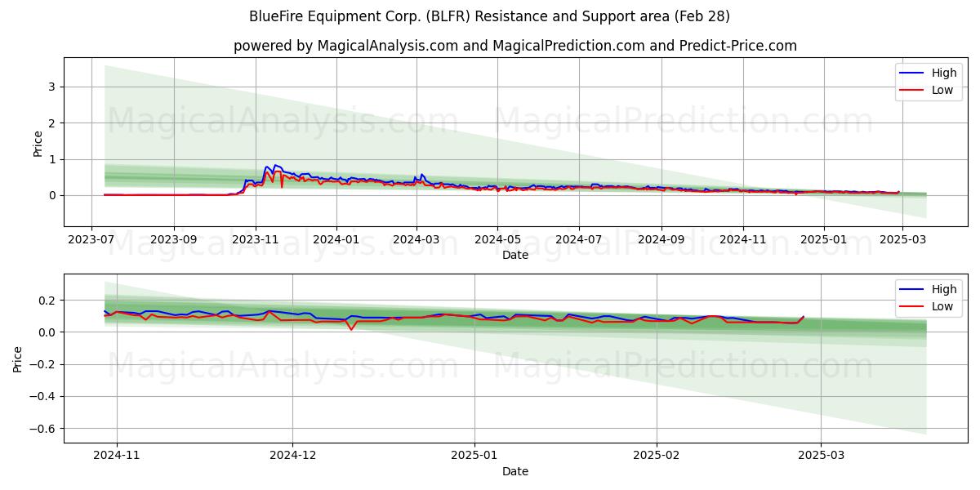Click the 2023-09 tick label on top chart

coord(174,241)
